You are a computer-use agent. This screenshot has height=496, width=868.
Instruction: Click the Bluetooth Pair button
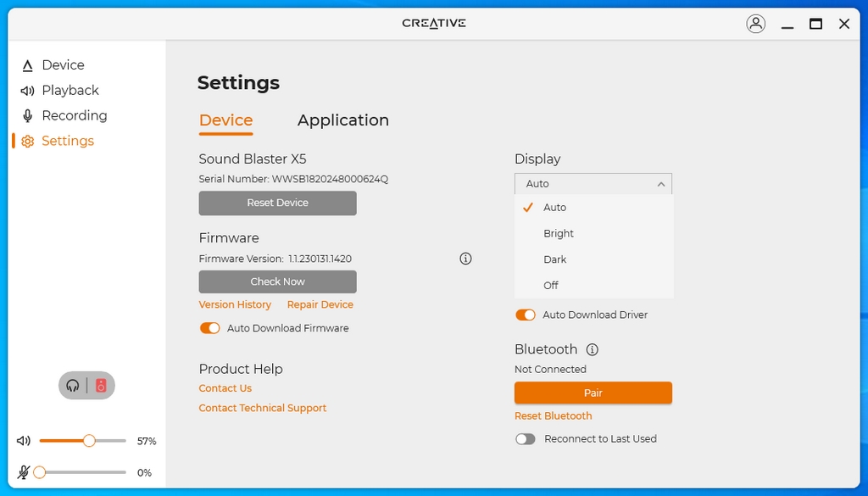tap(593, 393)
